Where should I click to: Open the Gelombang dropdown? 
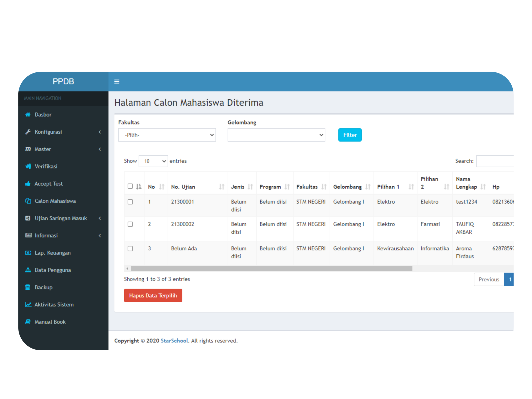276,135
